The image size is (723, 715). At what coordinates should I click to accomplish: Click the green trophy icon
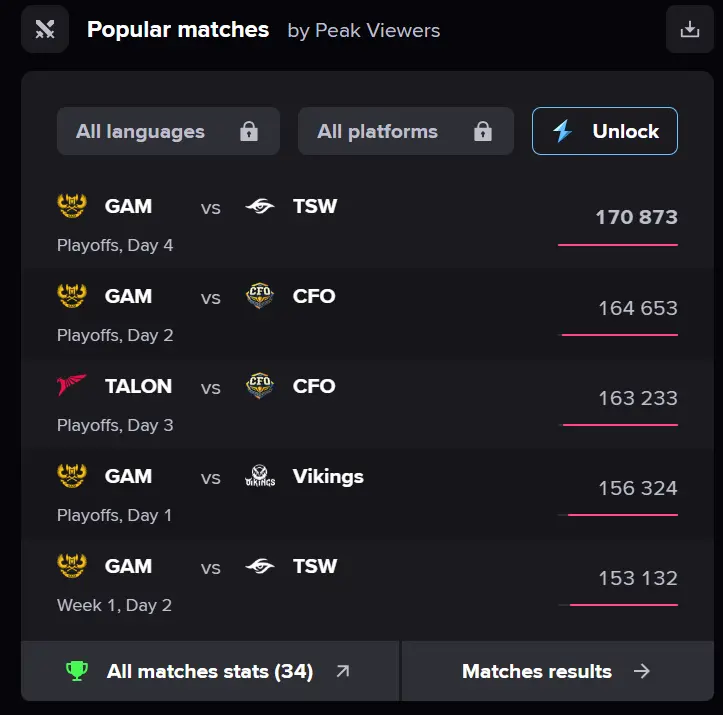coord(77,671)
